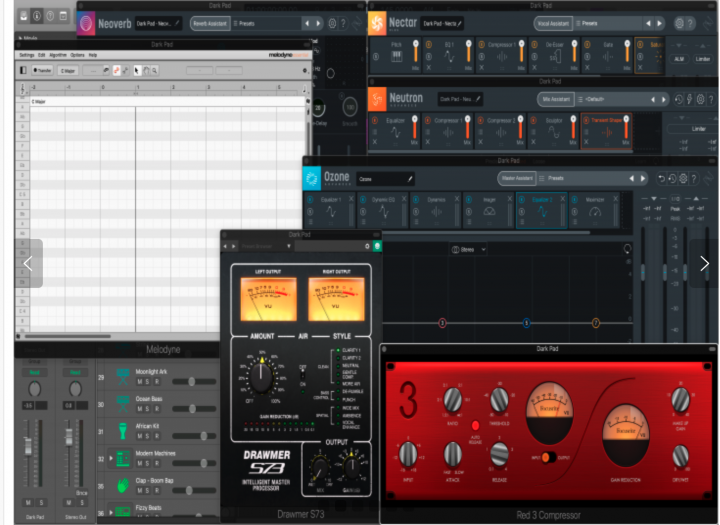Screen dimensions: 720x525
Task: Go to previous image with left arrow
Action: 28,264
